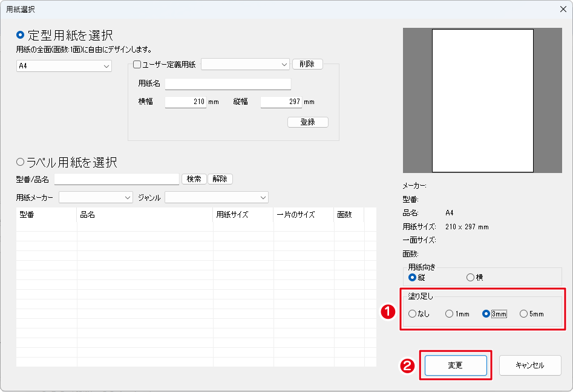Click the 登録 button
Image resolution: width=573 pixels, height=392 pixels.
point(307,122)
